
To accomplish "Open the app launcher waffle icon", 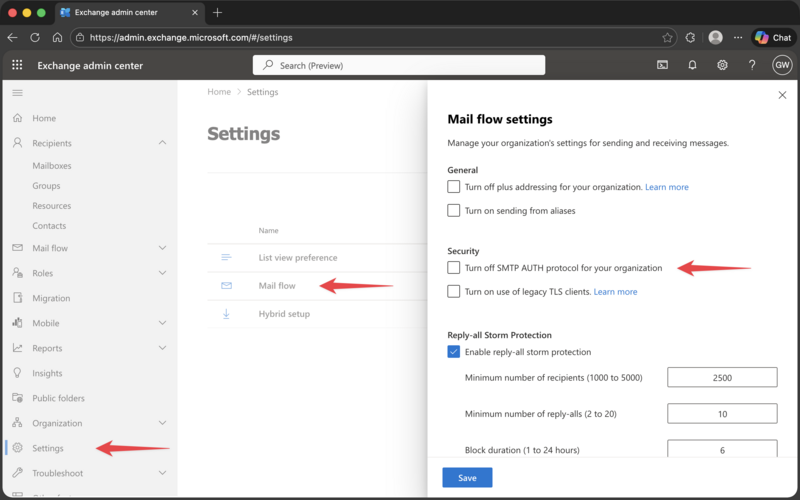I will pyautogui.click(x=17, y=65).
